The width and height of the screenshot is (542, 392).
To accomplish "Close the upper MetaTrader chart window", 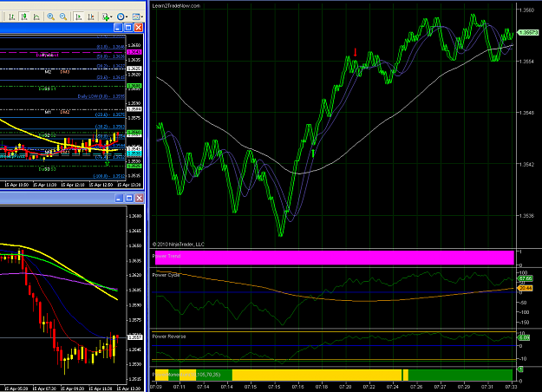I will pos(139,28).
